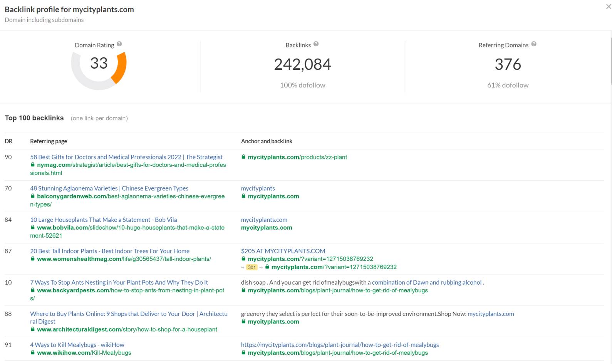Open '10 Large Houseplants That Make a Statement' link

[x=104, y=220]
